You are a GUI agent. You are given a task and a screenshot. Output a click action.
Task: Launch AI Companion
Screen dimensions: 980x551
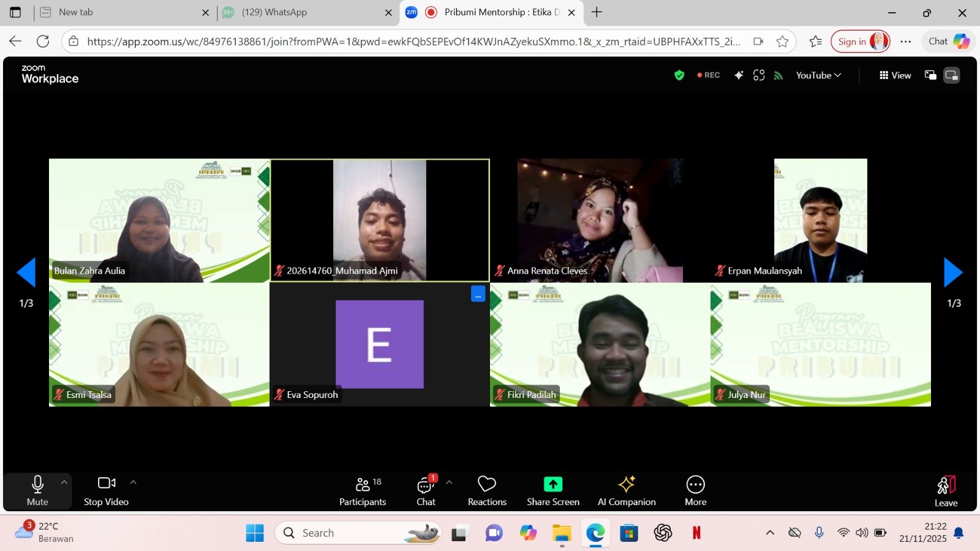[x=627, y=491]
